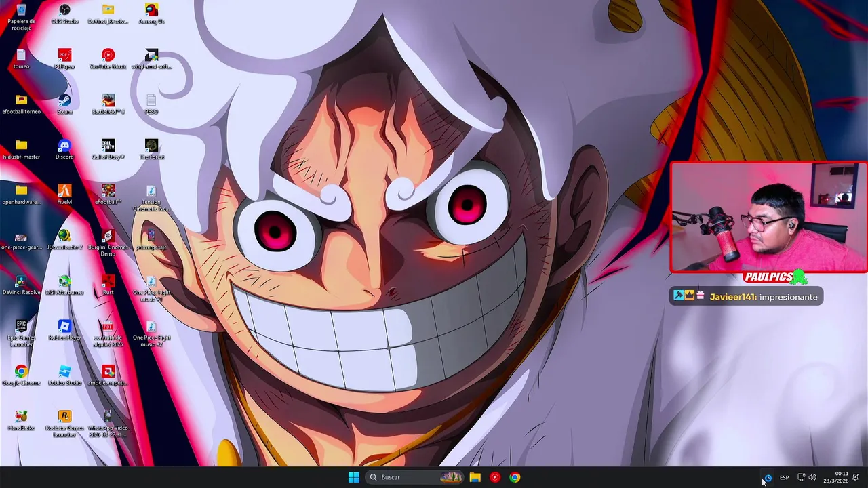Image resolution: width=868 pixels, height=488 pixels.
Task: Select the DaVinci_Resolve folder on desktop
Action: coord(108,14)
